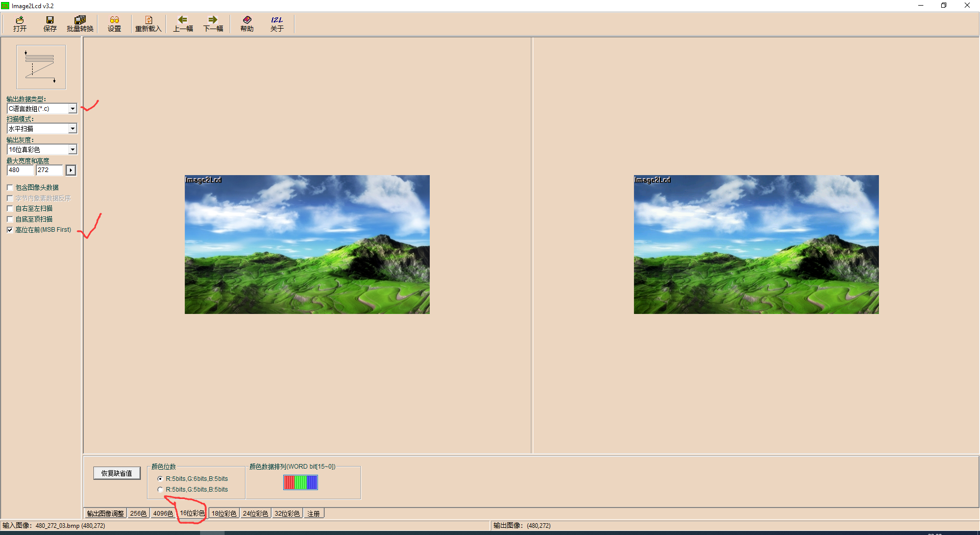Expand 输出灰度 color depth dropdown

click(x=72, y=150)
